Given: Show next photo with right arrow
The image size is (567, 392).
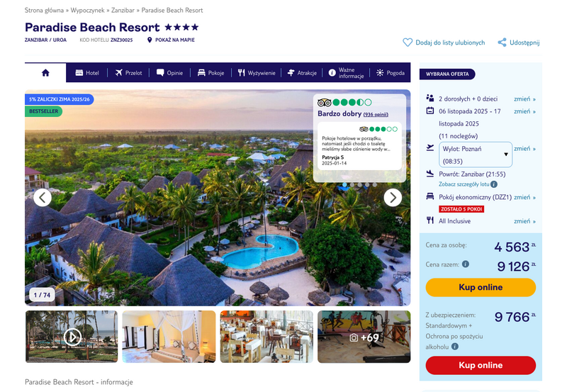Looking at the screenshot, I should (393, 198).
